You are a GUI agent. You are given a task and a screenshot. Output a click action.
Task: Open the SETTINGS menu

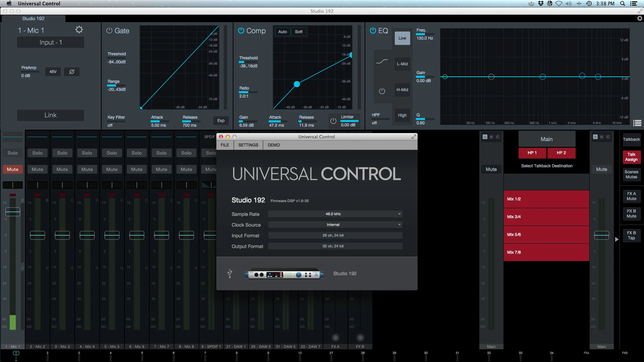point(248,145)
